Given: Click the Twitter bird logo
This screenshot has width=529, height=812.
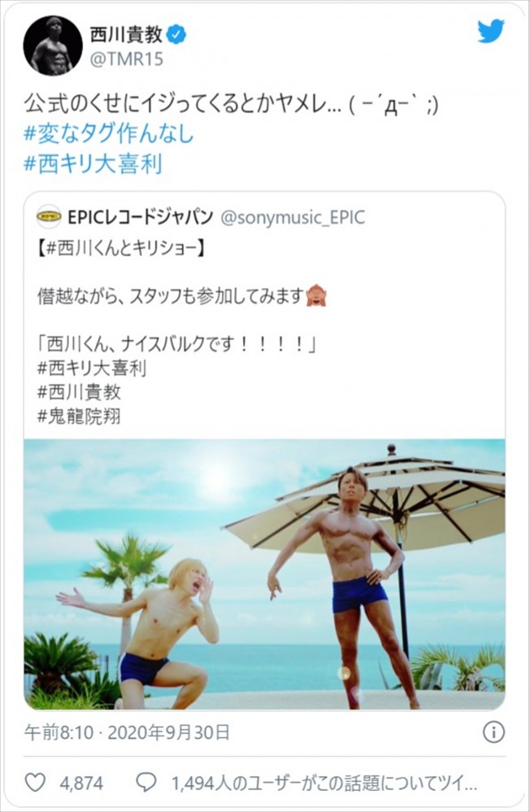Looking at the screenshot, I should pyautogui.click(x=491, y=31).
